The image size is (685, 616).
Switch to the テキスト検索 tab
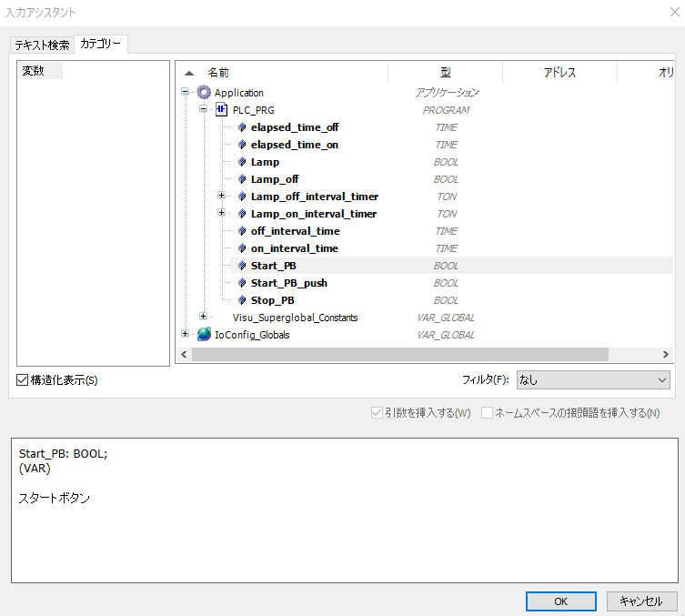pos(42,45)
